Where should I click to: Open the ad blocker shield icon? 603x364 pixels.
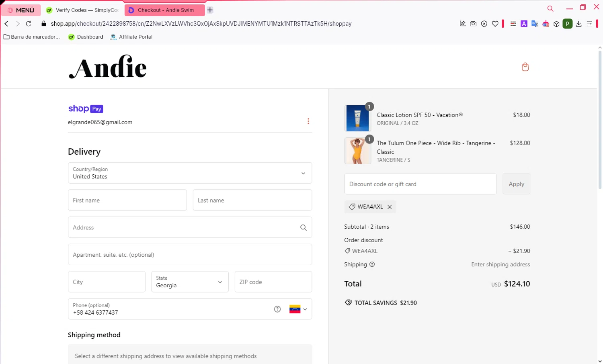pos(484,24)
